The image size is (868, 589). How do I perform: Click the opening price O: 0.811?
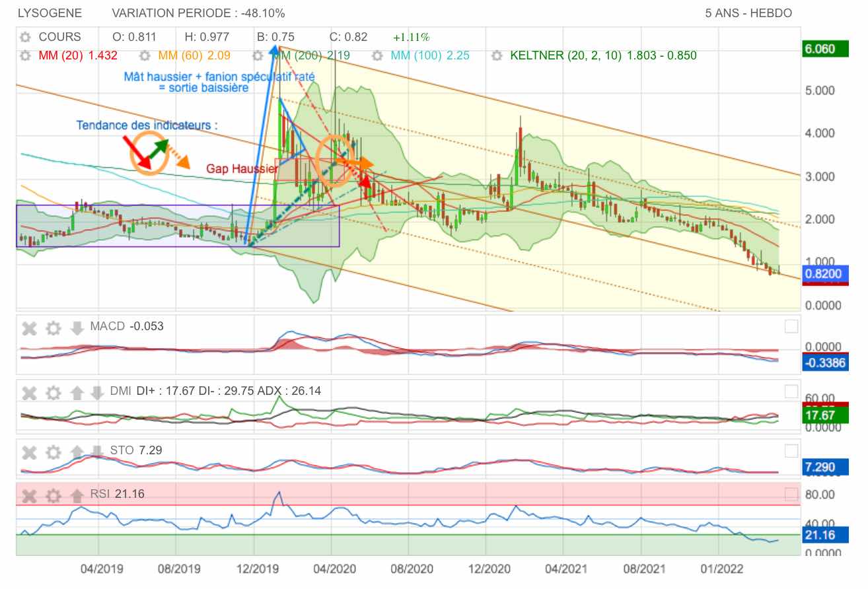[135, 37]
